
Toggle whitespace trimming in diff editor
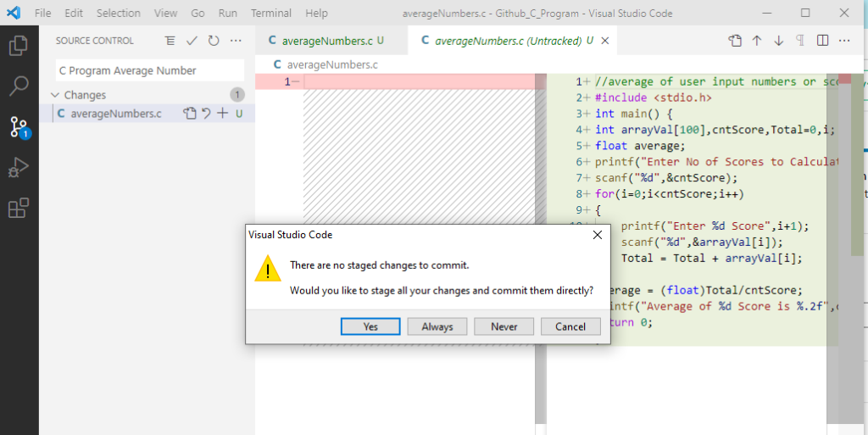pos(800,41)
